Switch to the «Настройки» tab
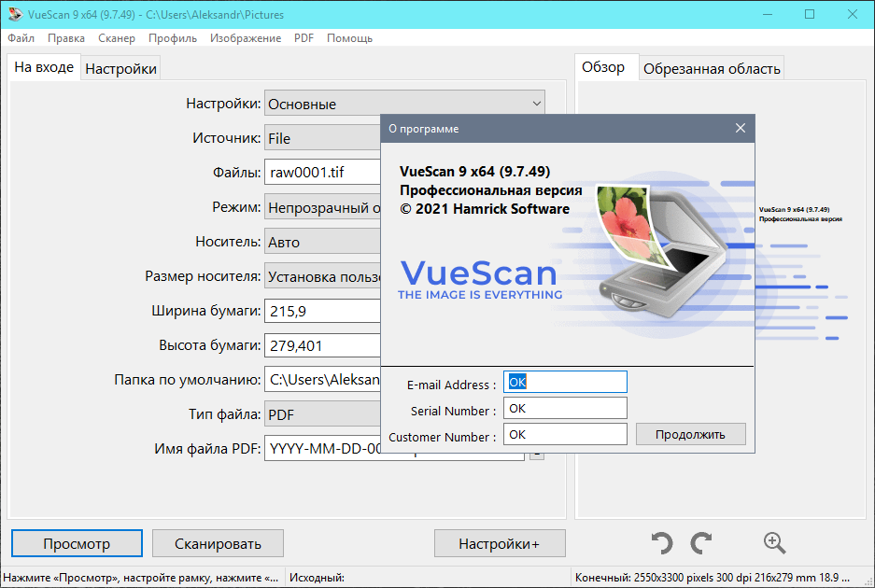Screen dimensions: 875x588 coord(121,69)
